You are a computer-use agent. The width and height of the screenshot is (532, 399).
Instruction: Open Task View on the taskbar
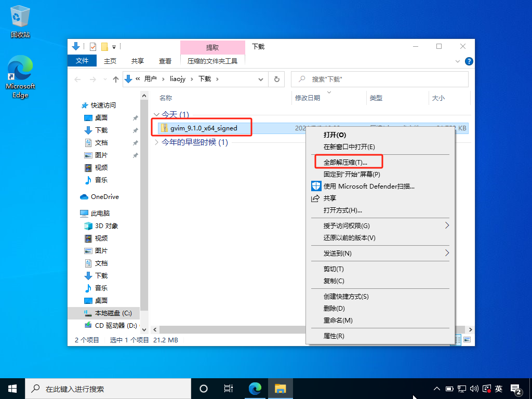tap(229, 389)
